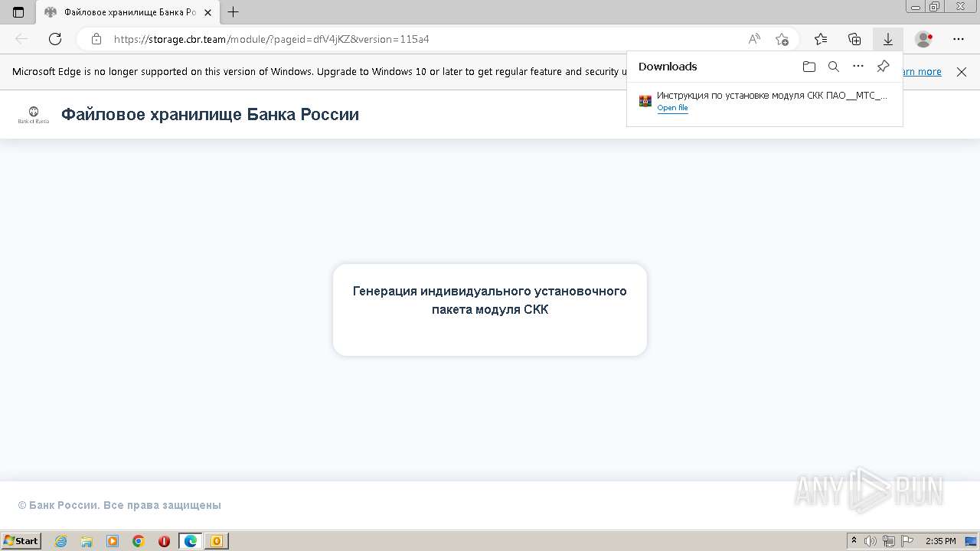Click Генерация индивидуального установочного пакета text

[x=490, y=300]
